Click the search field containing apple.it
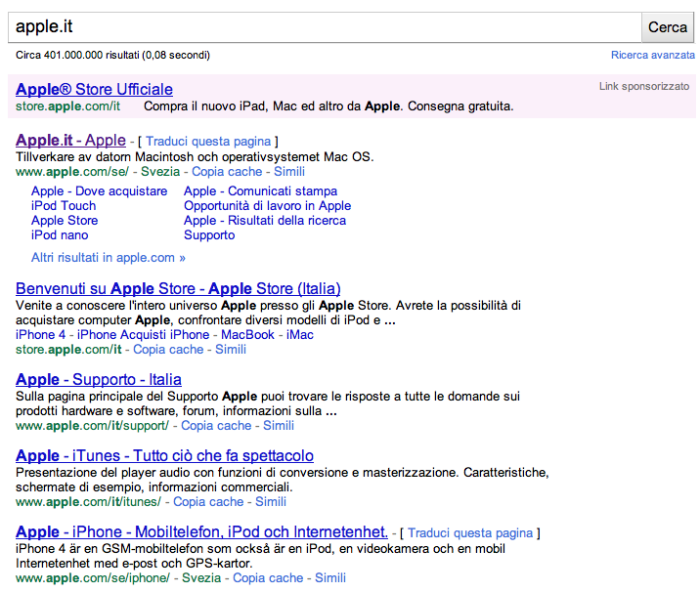 pyautogui.click(x=323, y=27)
